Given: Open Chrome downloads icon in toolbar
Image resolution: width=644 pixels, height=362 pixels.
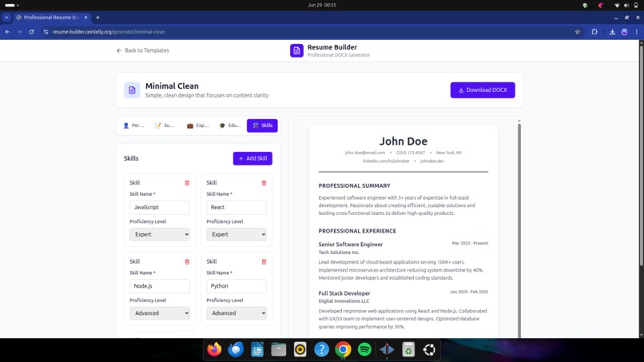Looking at the screenshot, I should [x=612, y=32].
